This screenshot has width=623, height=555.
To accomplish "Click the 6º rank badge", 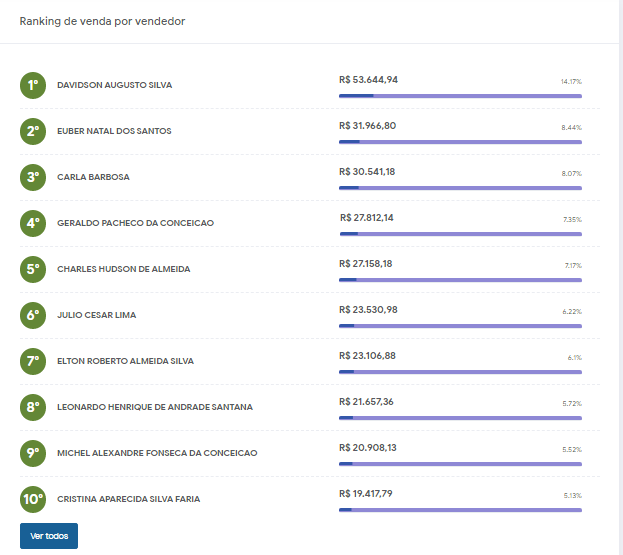I will (x=33, y=315).
